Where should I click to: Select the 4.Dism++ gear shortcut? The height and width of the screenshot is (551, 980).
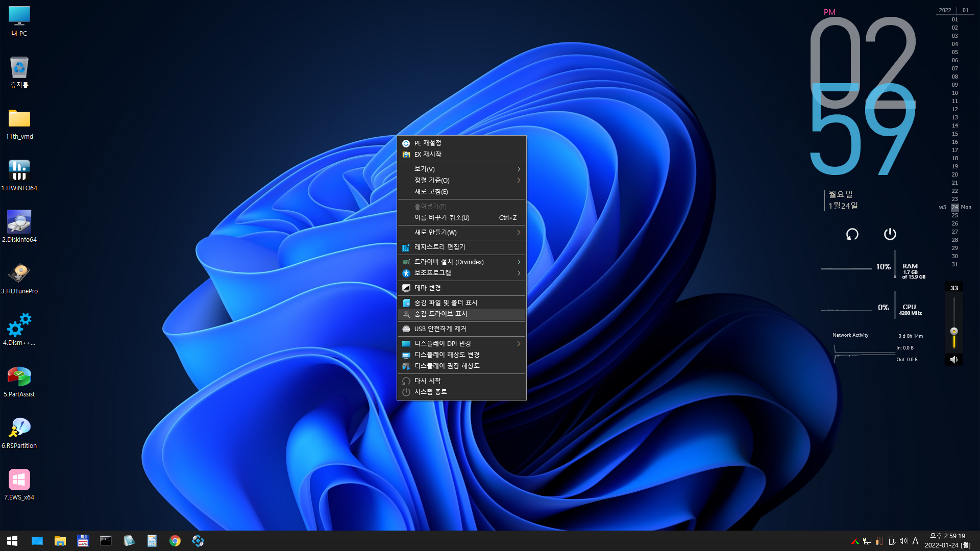point(19,330)
